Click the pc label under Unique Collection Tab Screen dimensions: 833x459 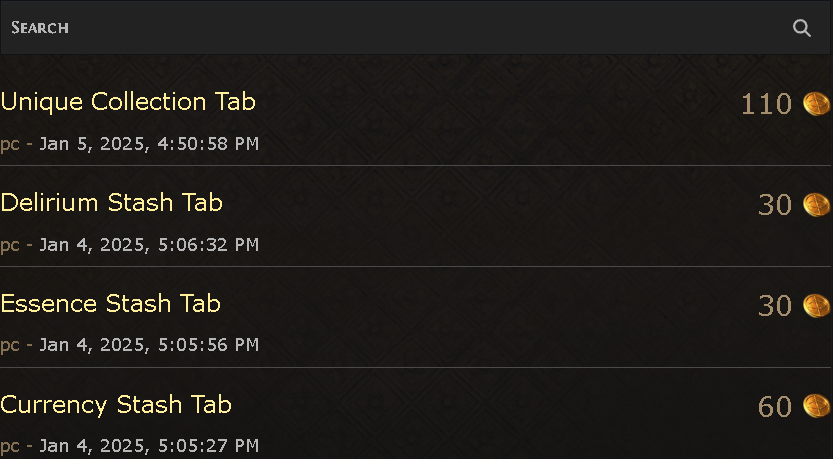click(10, 144)
